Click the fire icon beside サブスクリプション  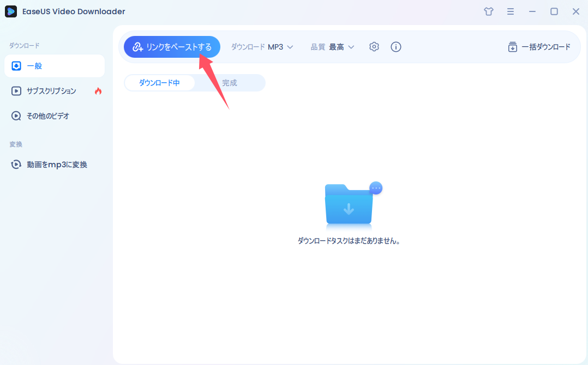pyautogui.click(x=98, y=90)
